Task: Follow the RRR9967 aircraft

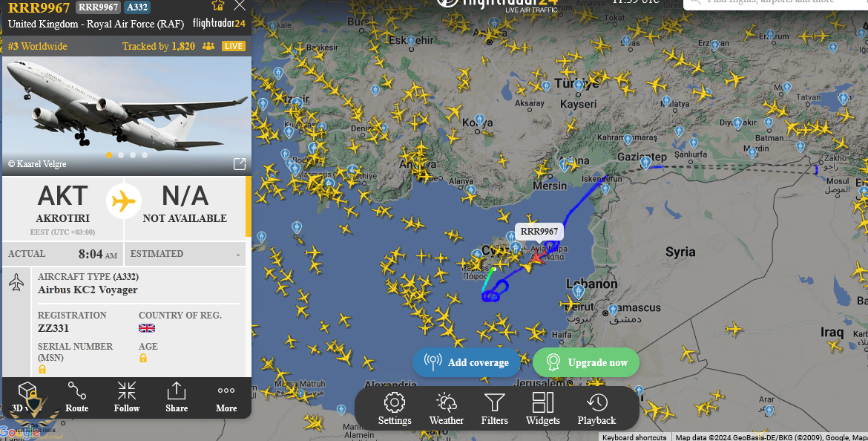Action: (127, 396)
